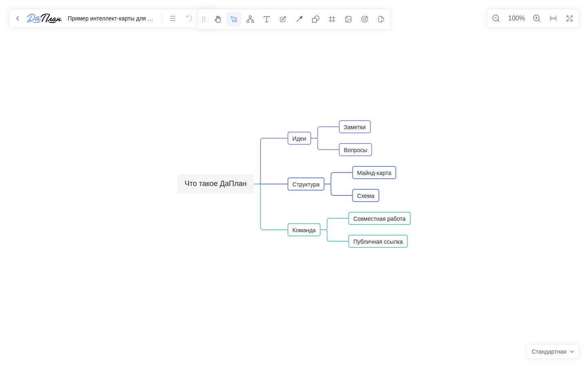Choose the mind map node tool

tap(250, 19)
